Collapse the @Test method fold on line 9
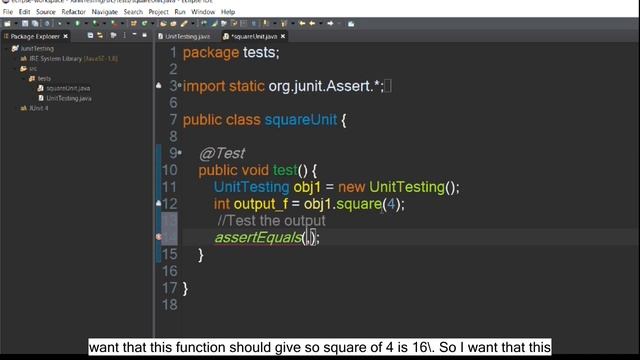 coord(180,153)
